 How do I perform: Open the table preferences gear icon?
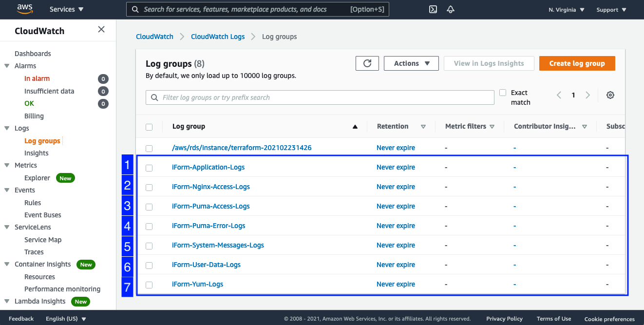coord(610,96)
